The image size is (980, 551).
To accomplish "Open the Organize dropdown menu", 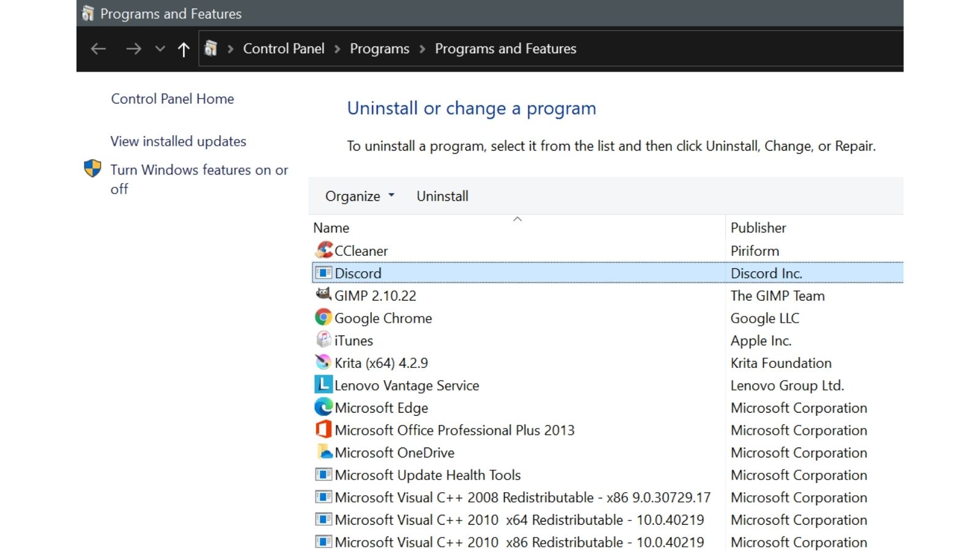I will 360,196.
